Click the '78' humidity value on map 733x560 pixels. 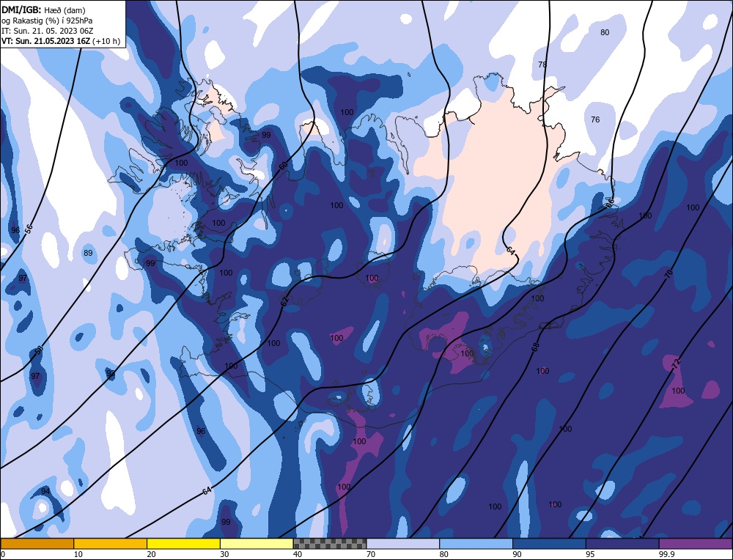point(542,65)
